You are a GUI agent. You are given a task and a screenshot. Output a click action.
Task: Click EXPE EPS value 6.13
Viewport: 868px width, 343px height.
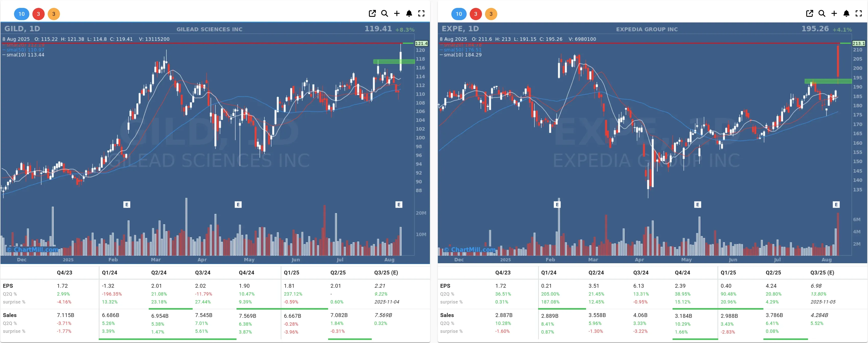coord(639,286)
